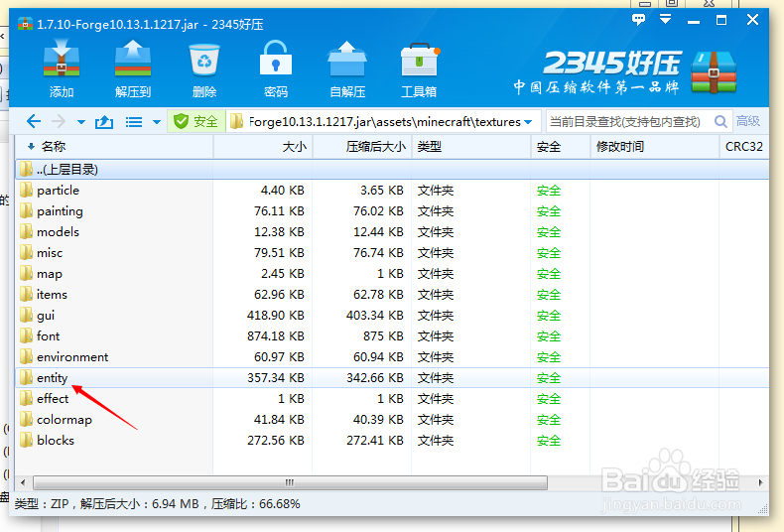The image size is (784, 532).
Task: Click the gui folder icon
Action: (26, 315)
